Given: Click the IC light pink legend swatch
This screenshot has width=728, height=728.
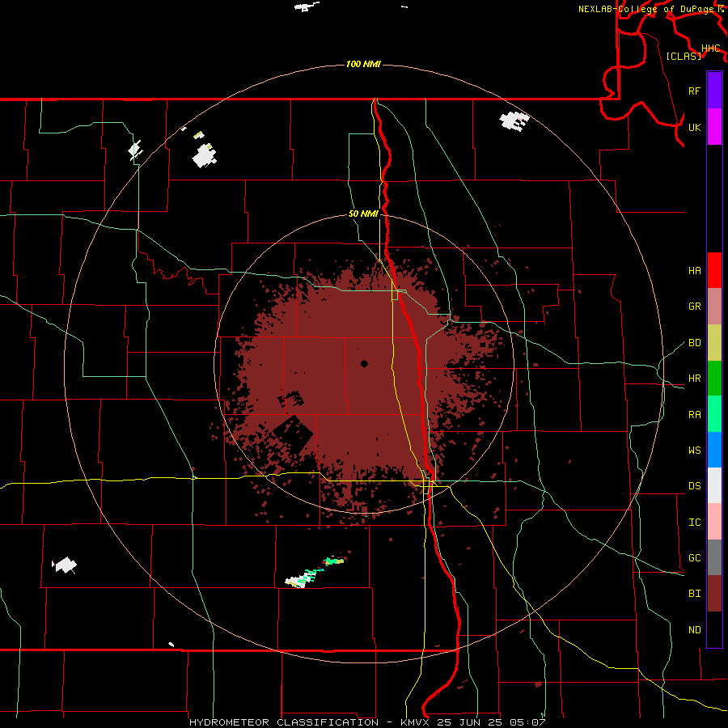Looking at the screenshot, I should tap(714, 522).
